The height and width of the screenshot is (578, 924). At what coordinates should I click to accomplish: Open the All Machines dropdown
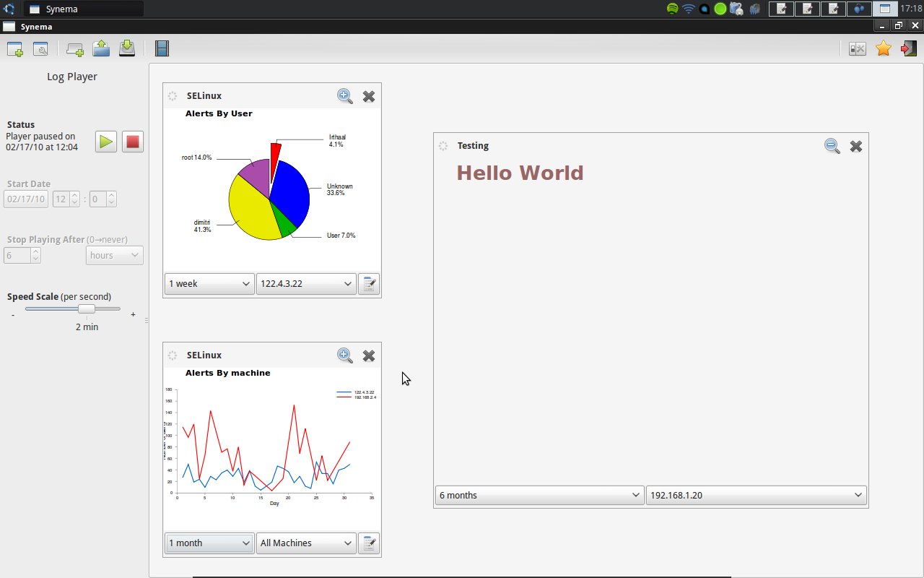(306, 543)
